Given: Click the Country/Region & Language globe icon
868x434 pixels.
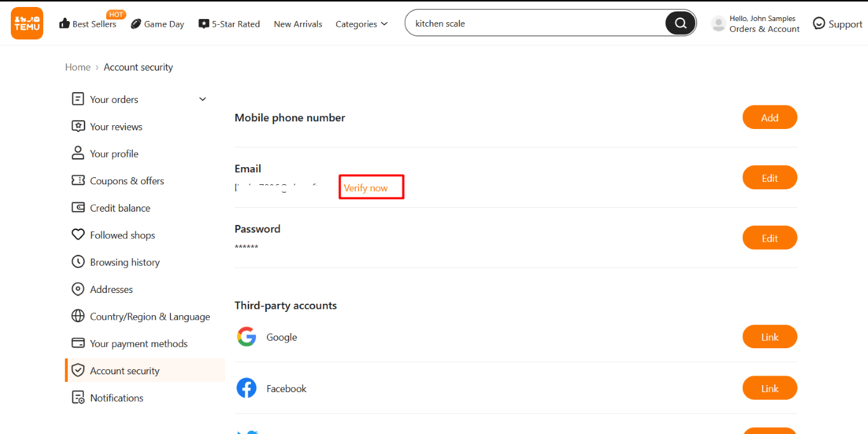Looking at the screenshot, I should pyautogui.click(x=78, y=316).
